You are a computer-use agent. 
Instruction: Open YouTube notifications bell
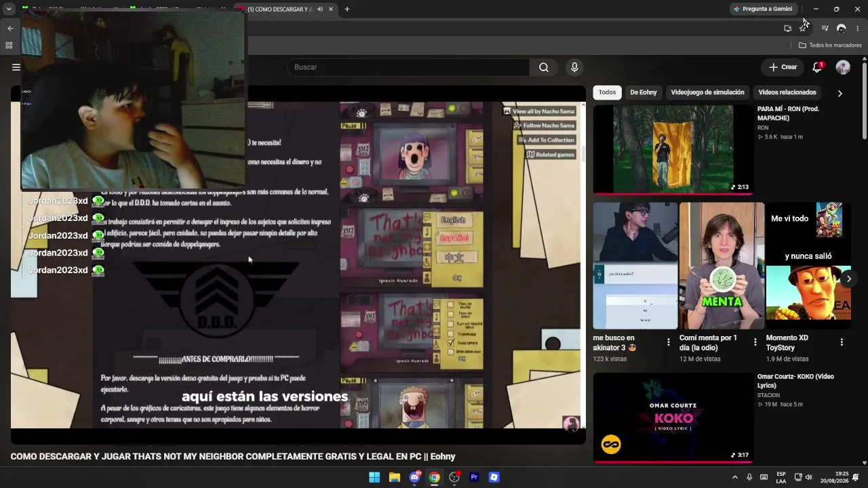click(x=817, y=67)
